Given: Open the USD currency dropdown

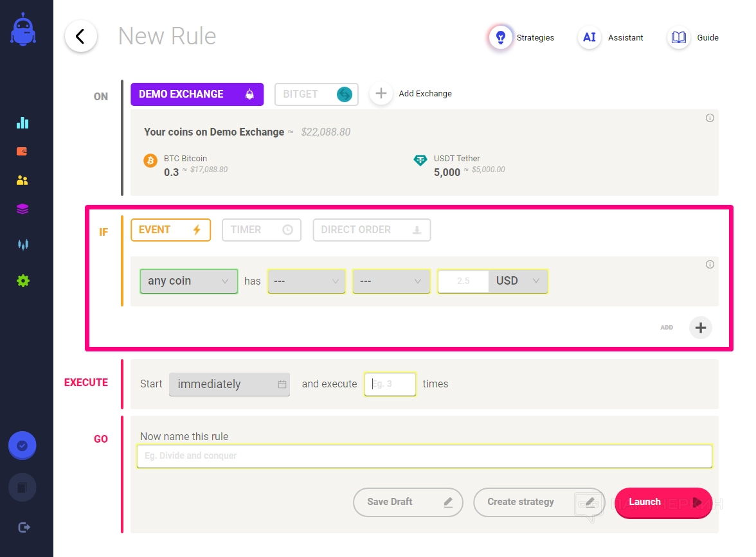Looking at the screenshot, I should click(x=518, y=281).
